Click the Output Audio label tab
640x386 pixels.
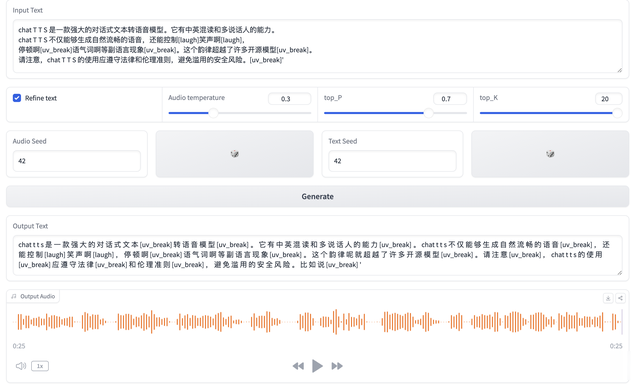point(33,296)
